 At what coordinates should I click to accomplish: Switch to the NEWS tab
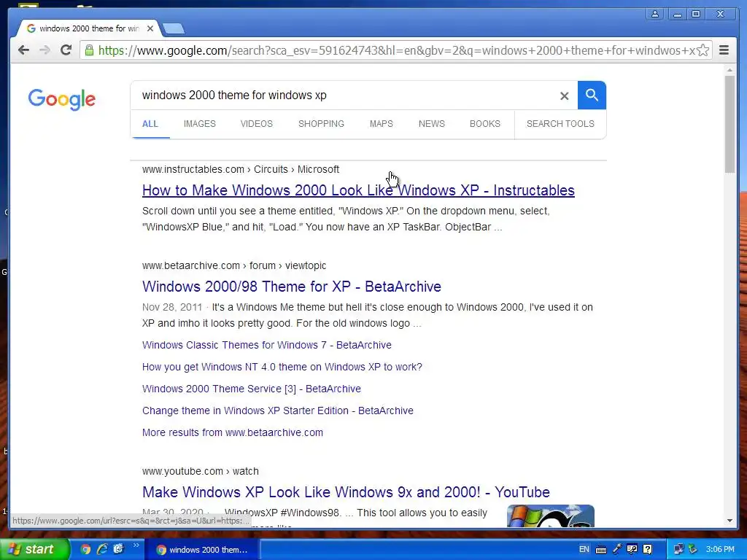432,124
